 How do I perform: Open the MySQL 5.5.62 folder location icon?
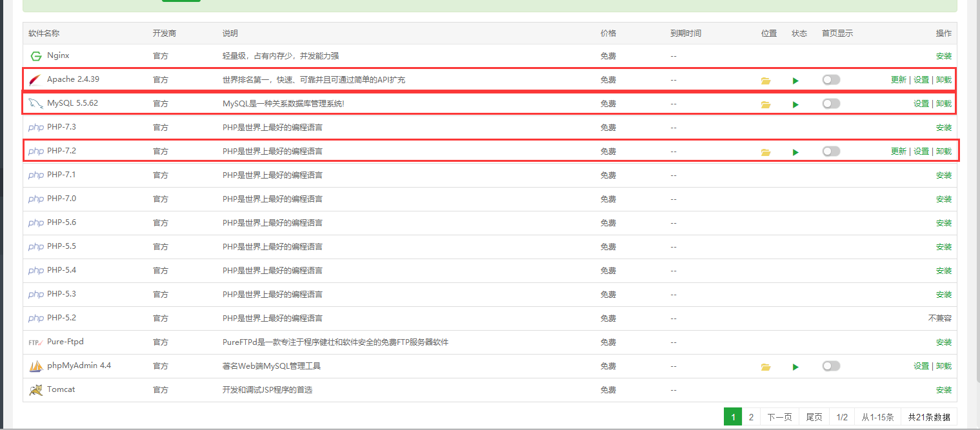766,104
